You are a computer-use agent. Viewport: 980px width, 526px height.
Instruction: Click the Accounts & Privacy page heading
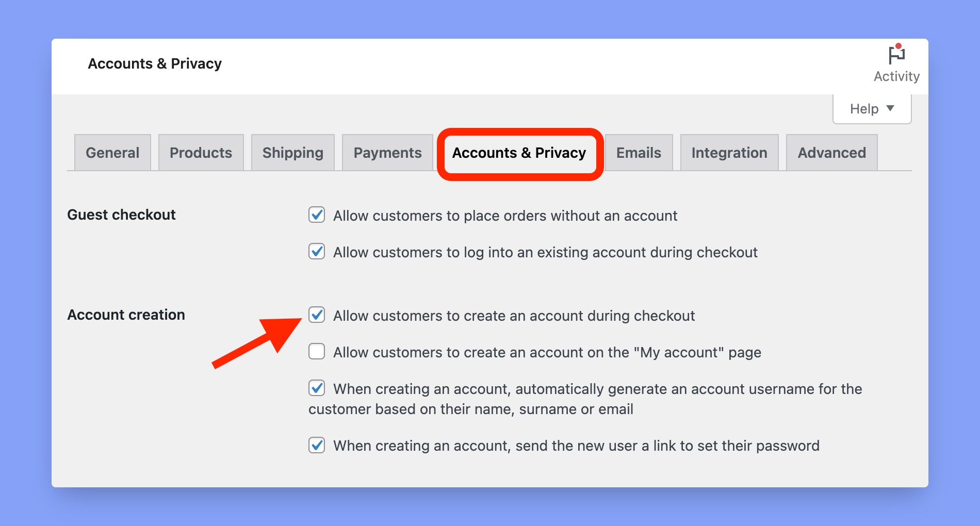tap(155, 63)
